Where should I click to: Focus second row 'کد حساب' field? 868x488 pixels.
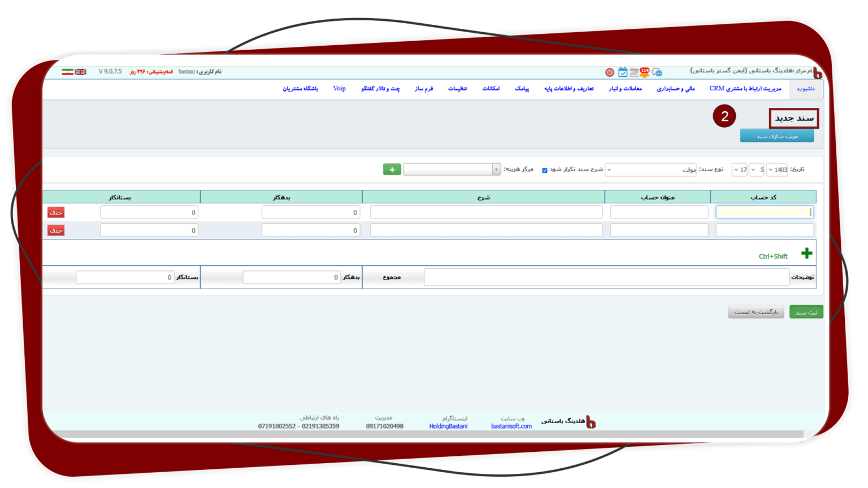765,230
